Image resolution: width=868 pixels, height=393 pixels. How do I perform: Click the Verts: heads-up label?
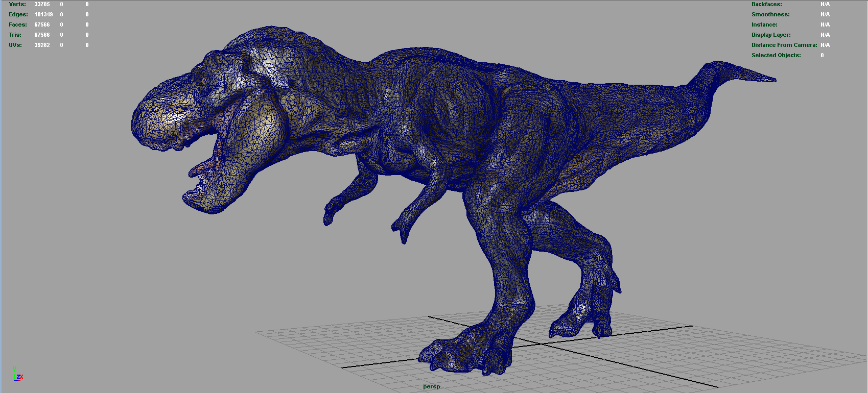point(17,4)
